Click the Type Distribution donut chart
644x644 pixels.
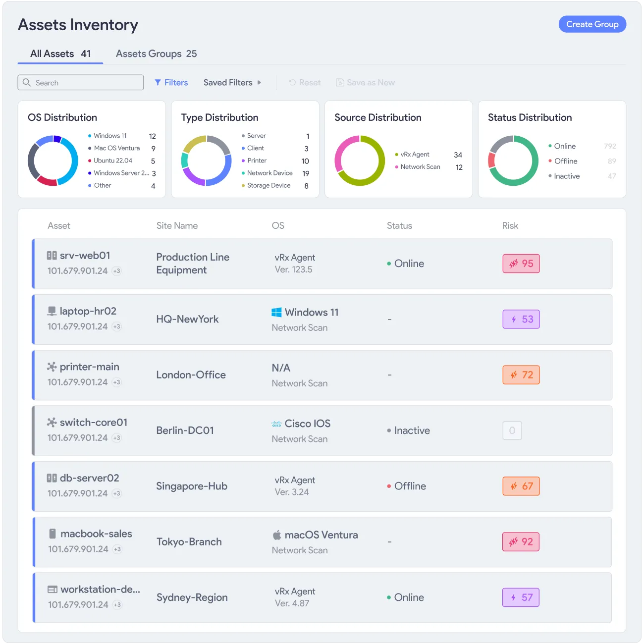206,161
